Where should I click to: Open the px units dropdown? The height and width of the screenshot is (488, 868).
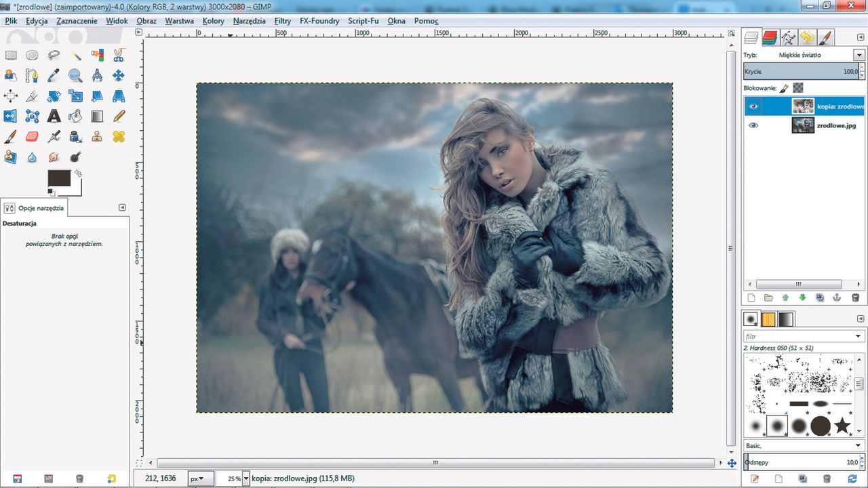[201, 479]
